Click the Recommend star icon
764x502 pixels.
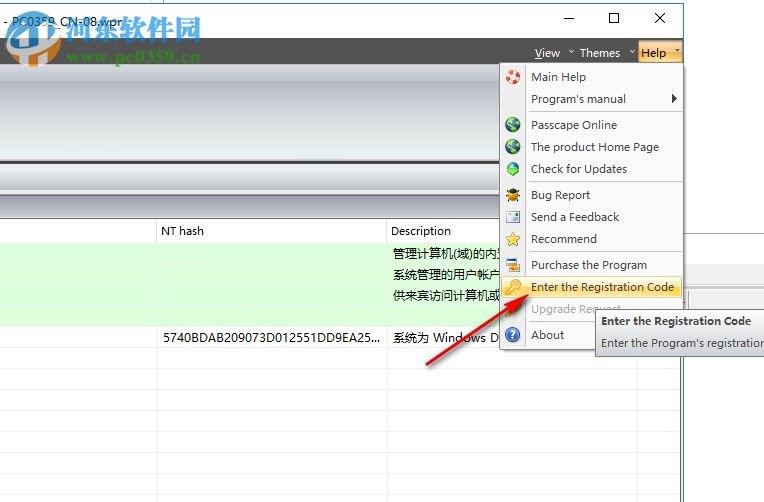[513, 239]
